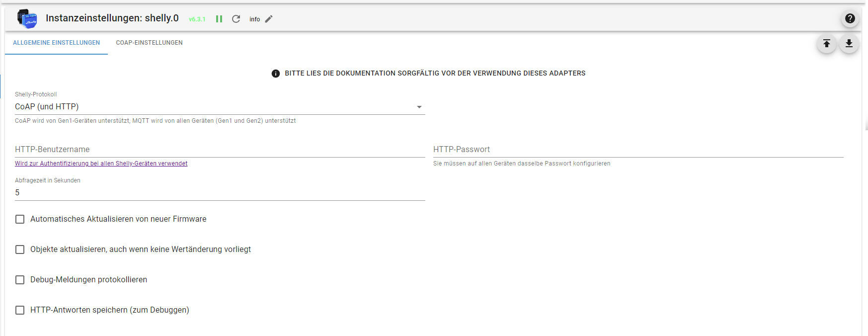Upload configuration with the up-arrow icon
This screenshot has height=336, width=868.
click(827, 44)
